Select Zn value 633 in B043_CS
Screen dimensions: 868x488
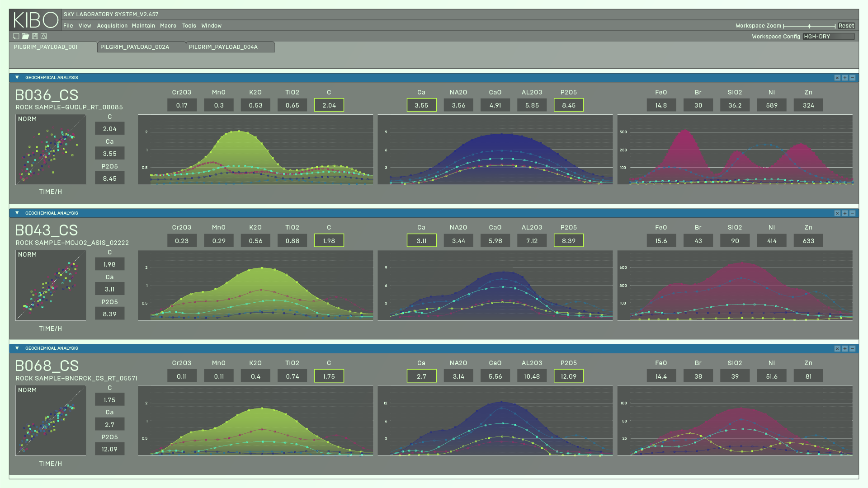pyautogui.click(x=808, y=241)
